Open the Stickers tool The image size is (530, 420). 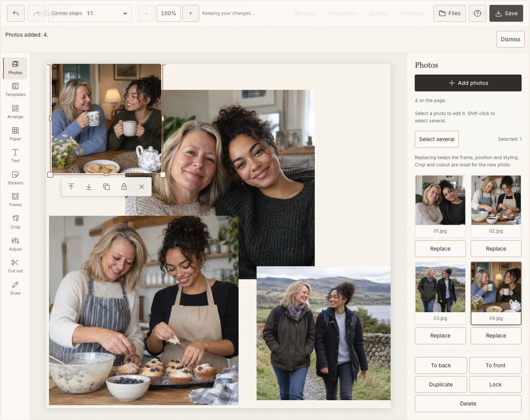(x=15, y=178)
